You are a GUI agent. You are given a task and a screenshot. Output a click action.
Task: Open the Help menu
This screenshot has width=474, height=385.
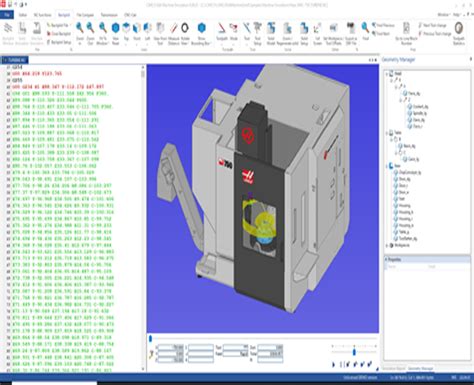pos(457,15)
